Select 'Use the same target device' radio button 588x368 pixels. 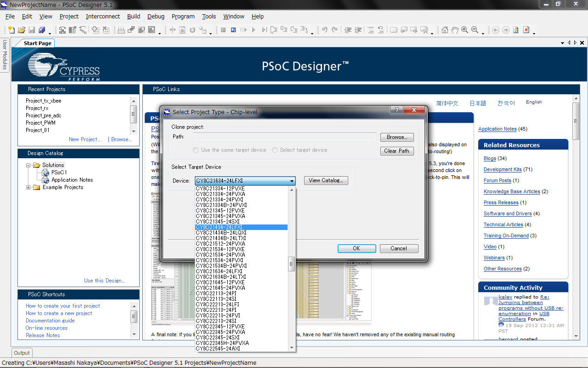[196, 150]
